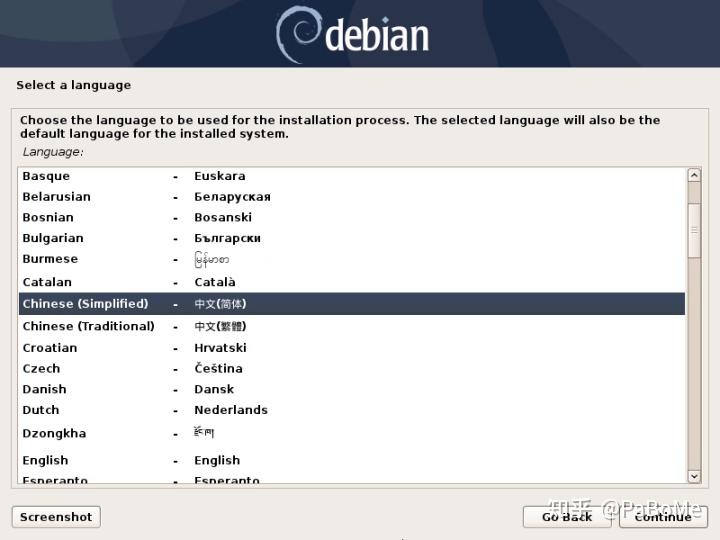Select Esperanto language row
Screen dimensions: 720x540
pos(352,479)
